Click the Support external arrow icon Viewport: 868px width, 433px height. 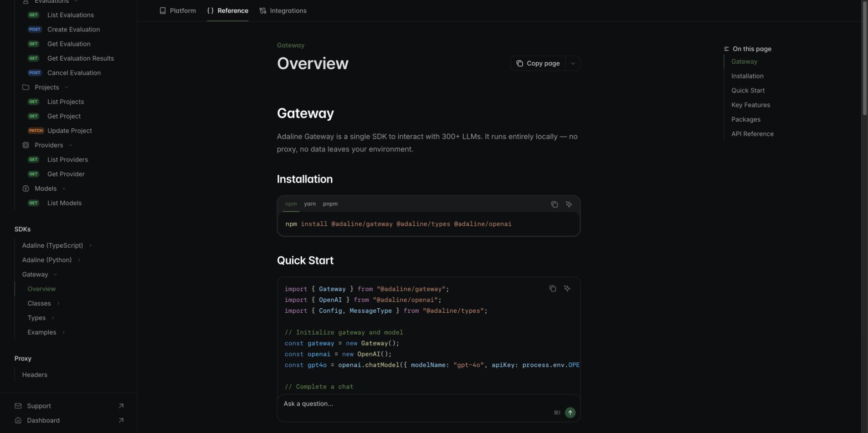pos(121,406)
